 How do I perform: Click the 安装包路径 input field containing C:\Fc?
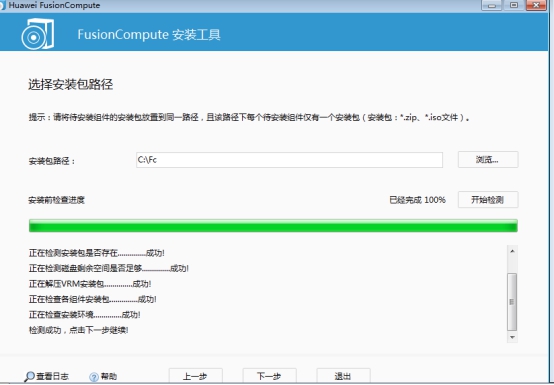pos(289,160)
